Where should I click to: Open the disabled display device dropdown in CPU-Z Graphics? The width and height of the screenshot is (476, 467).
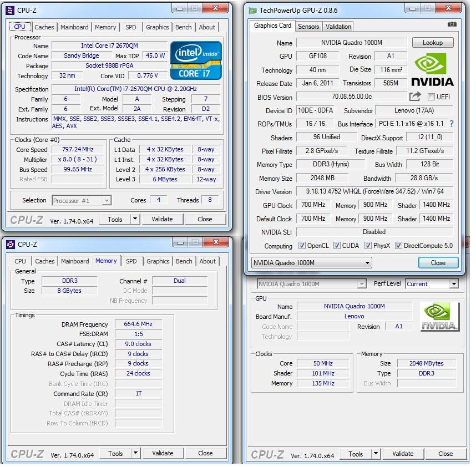tap(311, 284)
